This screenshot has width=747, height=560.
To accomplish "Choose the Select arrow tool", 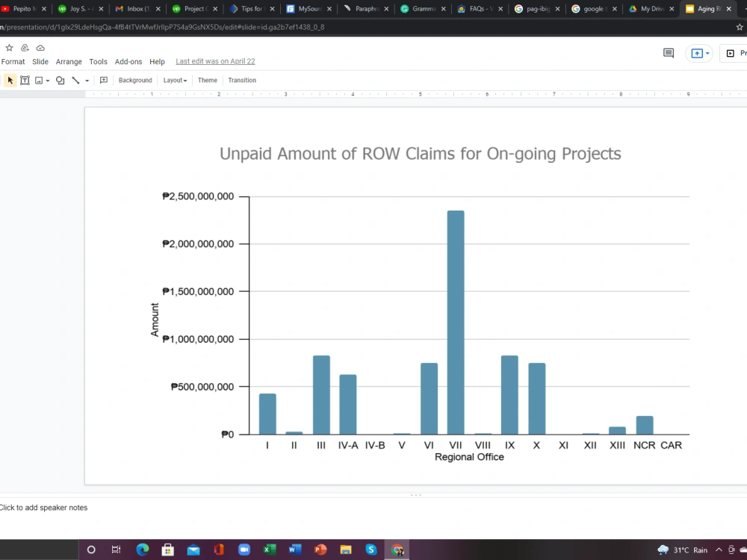I will tap(10, 81).
